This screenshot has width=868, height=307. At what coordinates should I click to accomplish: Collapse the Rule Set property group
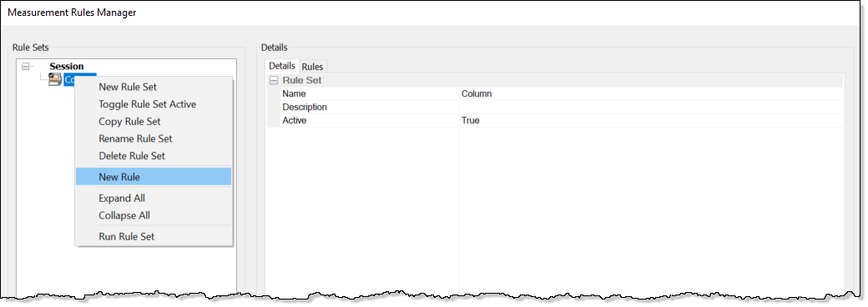(274, 81)
